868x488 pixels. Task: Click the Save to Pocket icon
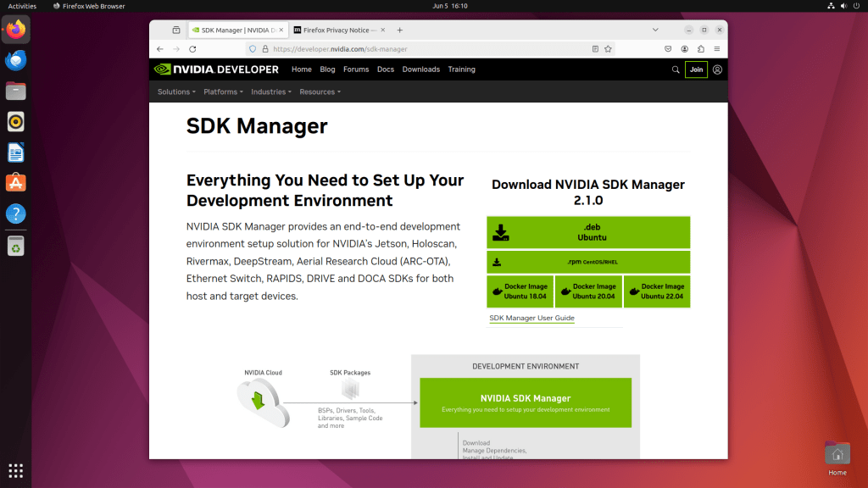(668, 49)
